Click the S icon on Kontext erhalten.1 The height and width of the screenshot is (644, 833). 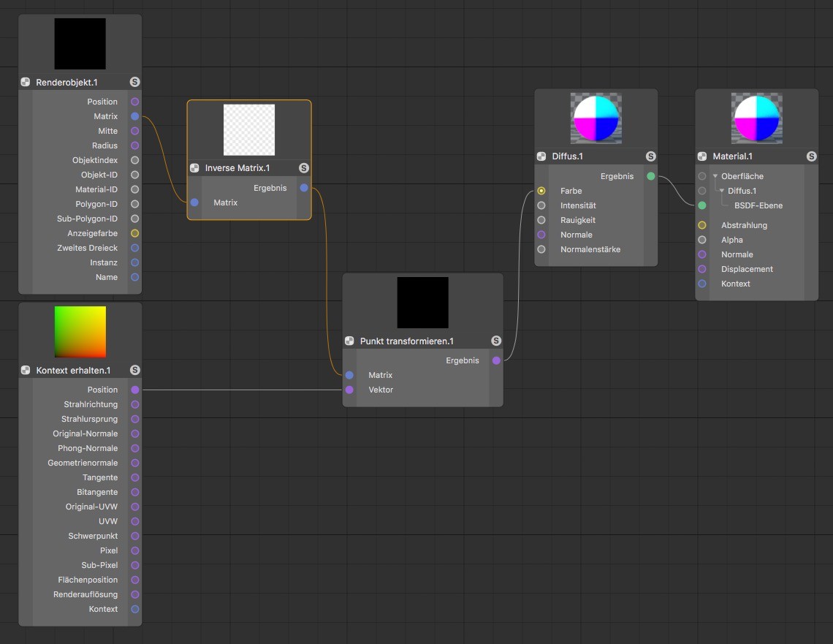[x=134, y=371]
